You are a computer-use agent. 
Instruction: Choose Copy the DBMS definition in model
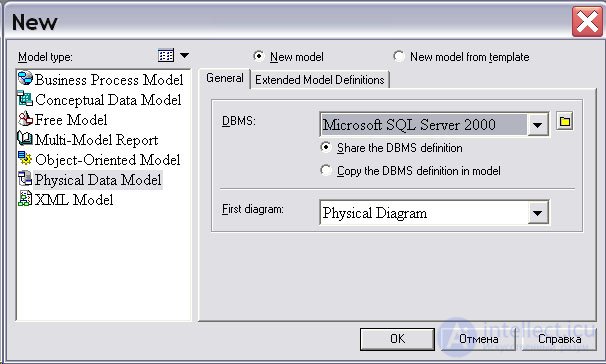(x=326, y=170)
